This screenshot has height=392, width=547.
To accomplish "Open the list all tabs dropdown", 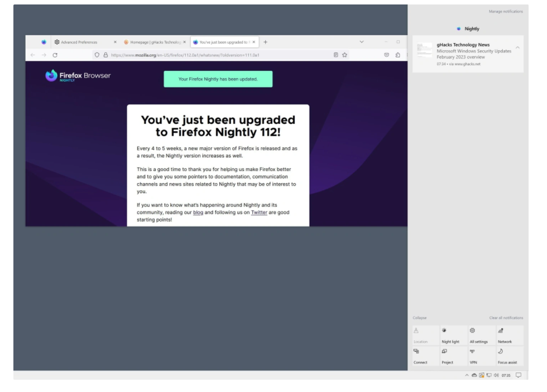I will 362,42.
